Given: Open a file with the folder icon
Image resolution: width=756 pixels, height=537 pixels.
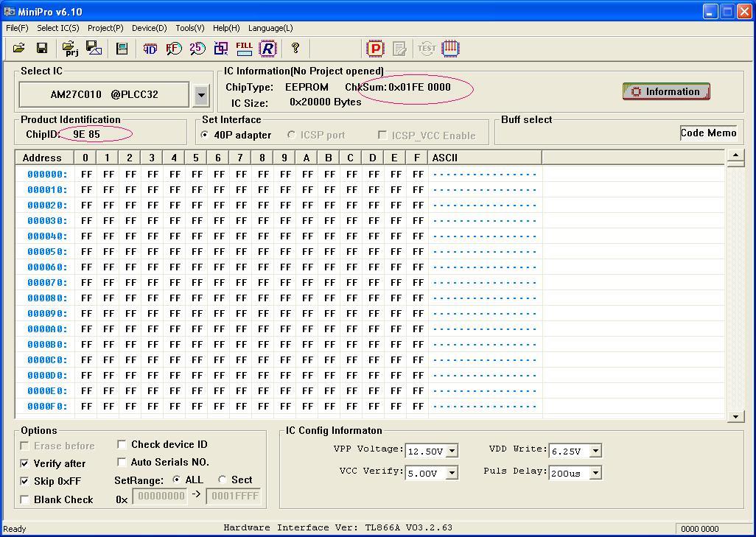Looking at the screenshot, I should pos(19,48).
